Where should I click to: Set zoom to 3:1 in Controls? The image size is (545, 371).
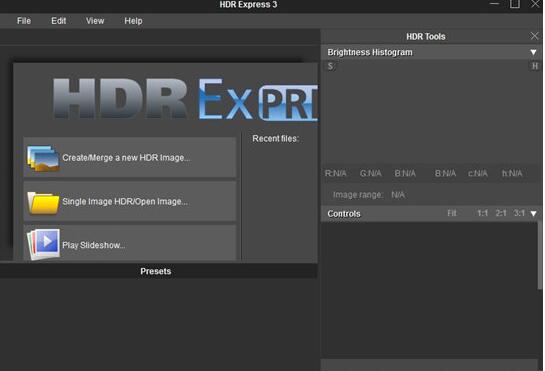[519, 213]
